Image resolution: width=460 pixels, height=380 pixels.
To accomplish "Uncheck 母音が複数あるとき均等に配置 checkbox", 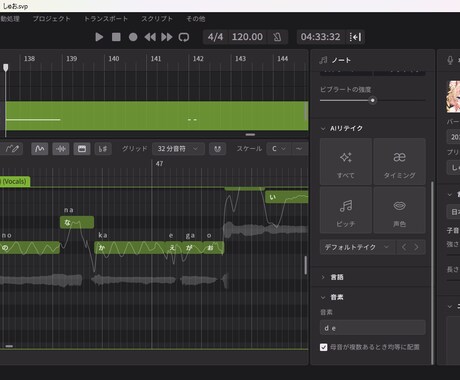I will pos(323,347).
